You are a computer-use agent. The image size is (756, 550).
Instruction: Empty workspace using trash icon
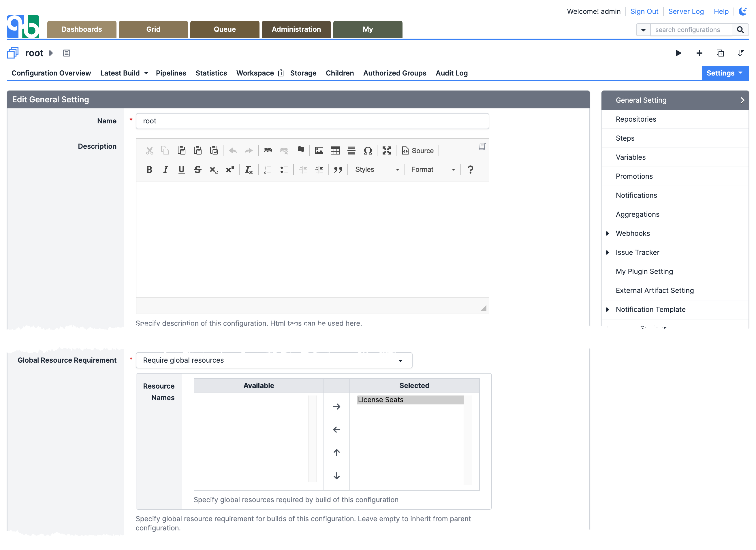[281, 73]
